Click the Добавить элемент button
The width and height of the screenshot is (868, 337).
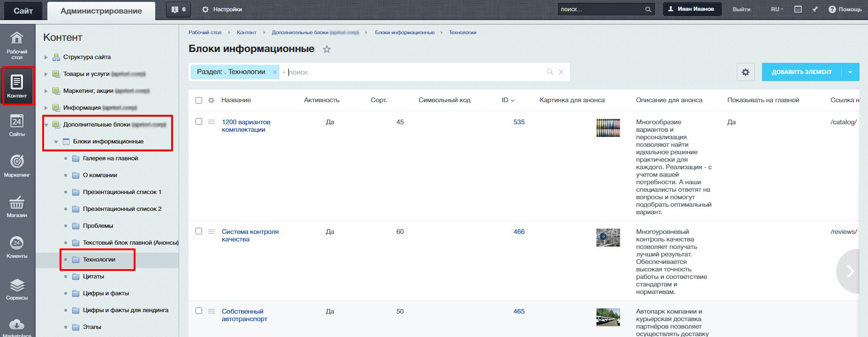[801, 72]
